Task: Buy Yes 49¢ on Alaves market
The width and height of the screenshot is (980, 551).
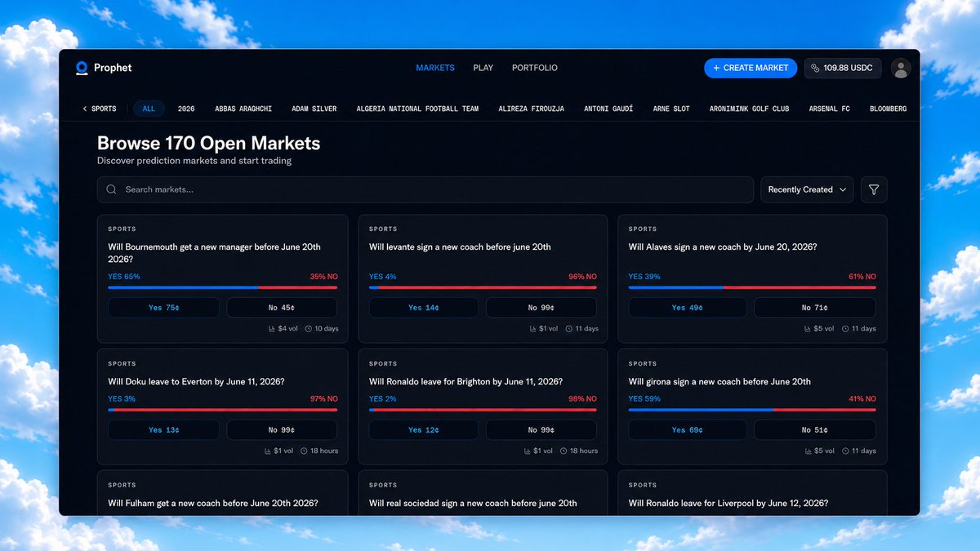Action: coord(688,308)
